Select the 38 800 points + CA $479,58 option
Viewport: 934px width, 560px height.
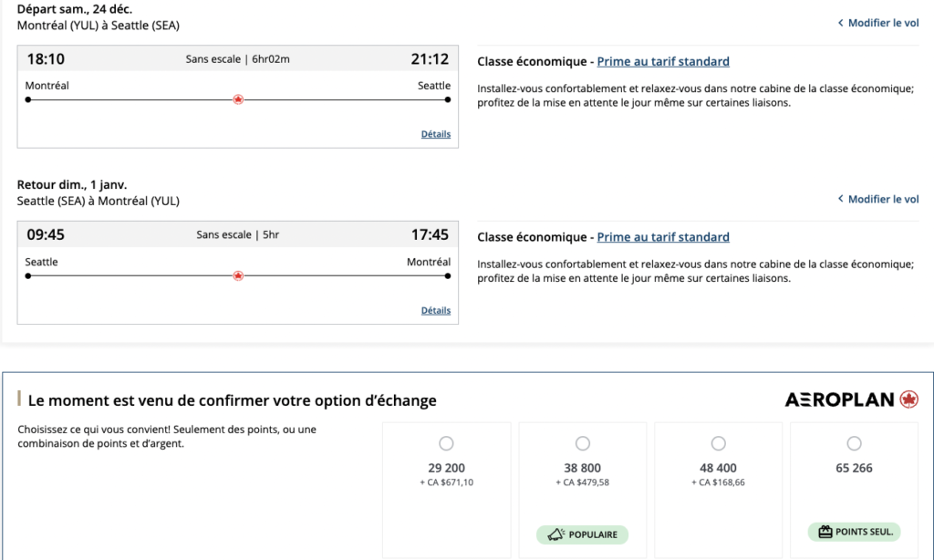583,443
